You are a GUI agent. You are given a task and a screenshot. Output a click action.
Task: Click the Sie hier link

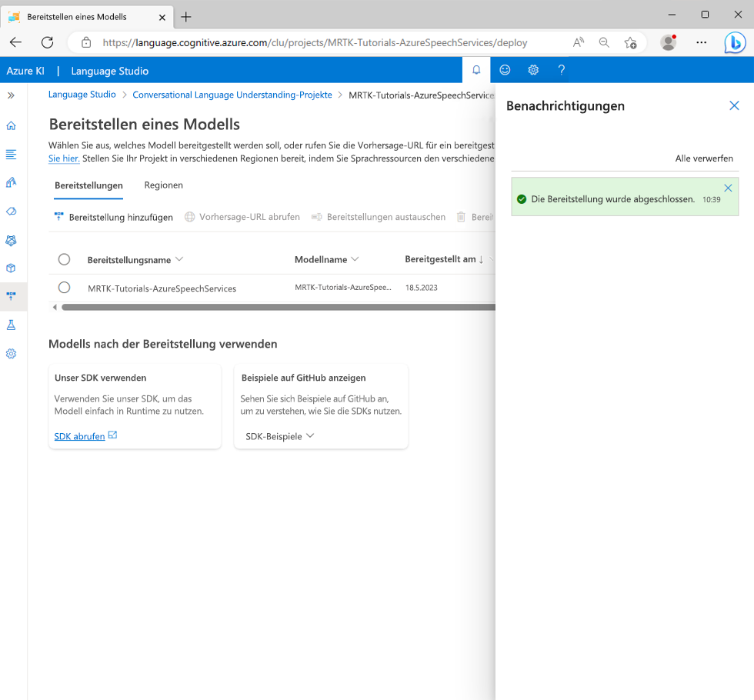tap(63, 158)
